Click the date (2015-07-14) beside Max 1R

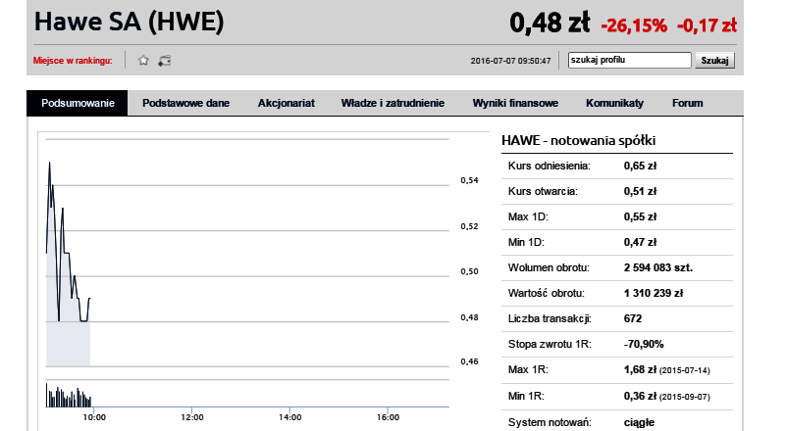685,371
